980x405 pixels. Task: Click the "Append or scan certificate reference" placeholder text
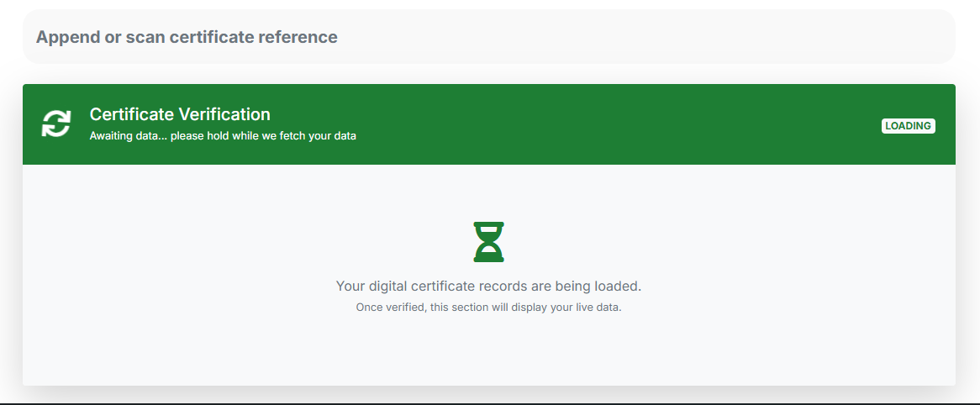point(187,37)
